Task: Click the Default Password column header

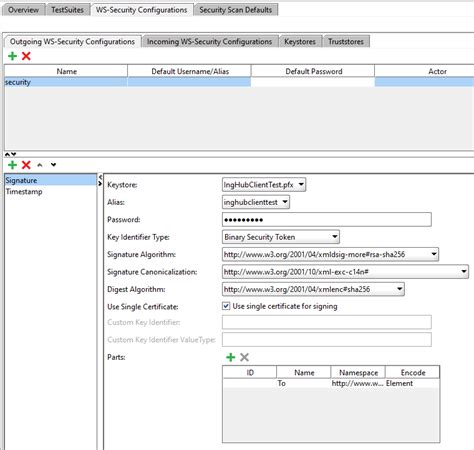Action: [313, 71]
